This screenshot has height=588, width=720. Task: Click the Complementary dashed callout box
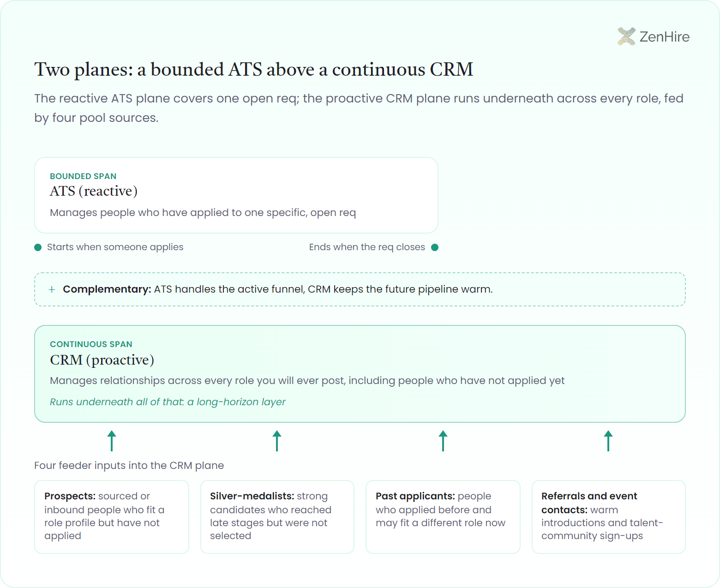[360, 289]
